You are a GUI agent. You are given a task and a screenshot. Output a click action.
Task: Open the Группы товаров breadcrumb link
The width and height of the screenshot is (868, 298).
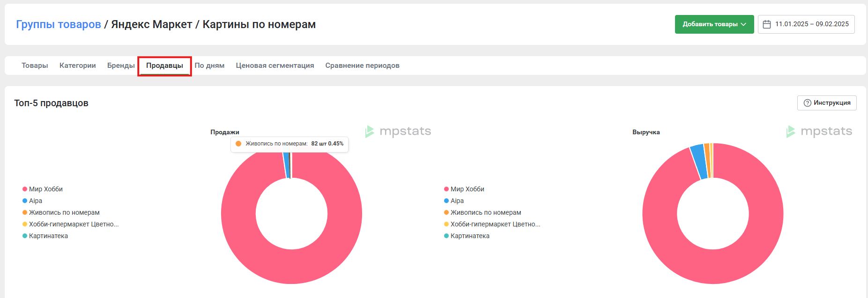(59, 24)
